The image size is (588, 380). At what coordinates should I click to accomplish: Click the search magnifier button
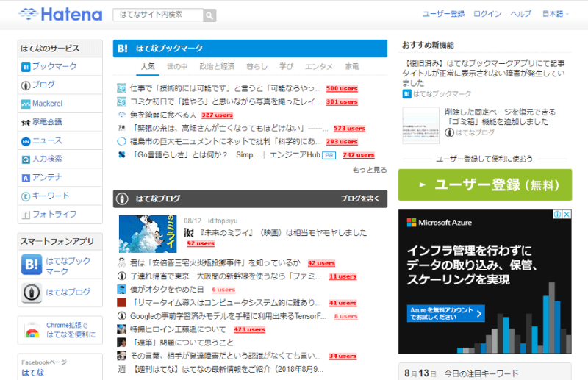pyautogui.click(x=209, y=15)
